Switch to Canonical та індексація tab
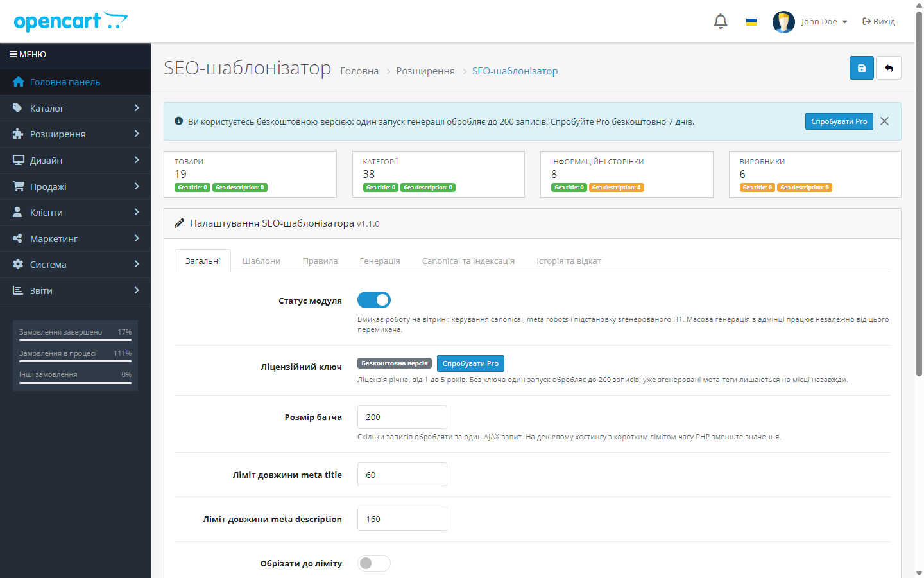Image resolution: width=924 pixels, height=578 pixels. pyautogui.click(x=468, y=261)
